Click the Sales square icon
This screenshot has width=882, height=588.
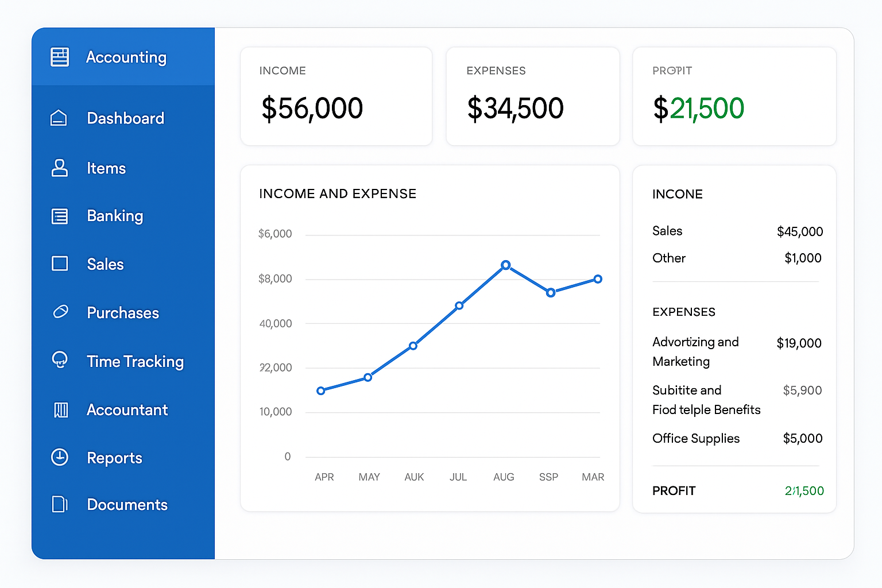60,264
